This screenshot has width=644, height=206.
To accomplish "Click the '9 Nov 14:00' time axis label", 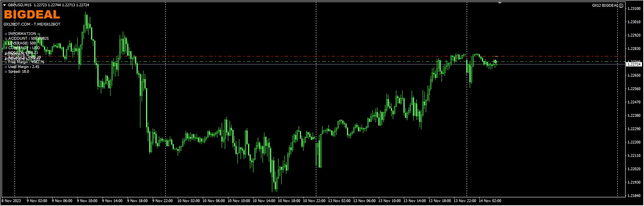I will click(112, 201).
